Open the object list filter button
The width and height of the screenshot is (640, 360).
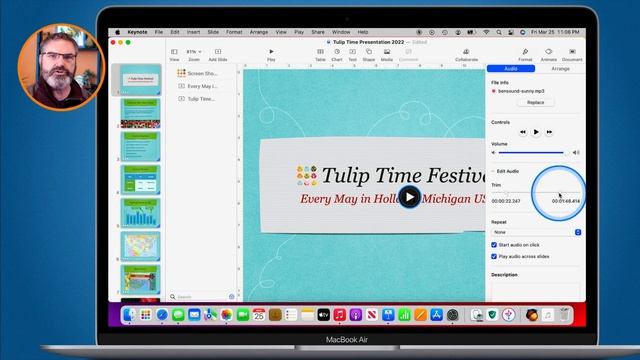[231, 297]
